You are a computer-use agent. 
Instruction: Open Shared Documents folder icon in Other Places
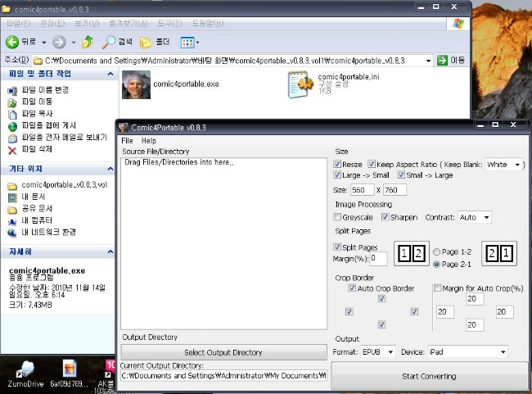12,210
